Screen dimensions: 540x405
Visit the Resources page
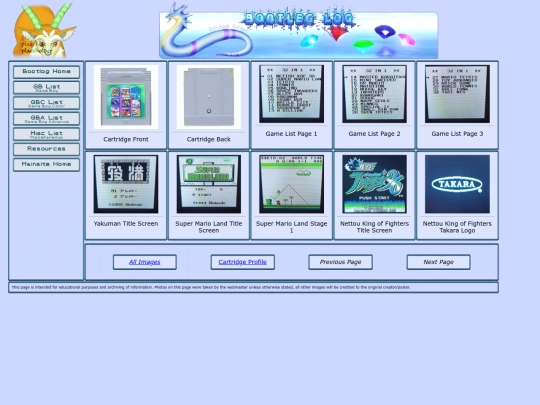pos(46,149)
